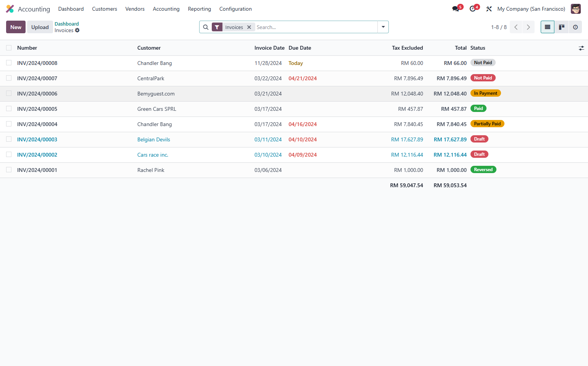Click into the Search input field
This screenshot has height=366, width=588.
[316, 27]
